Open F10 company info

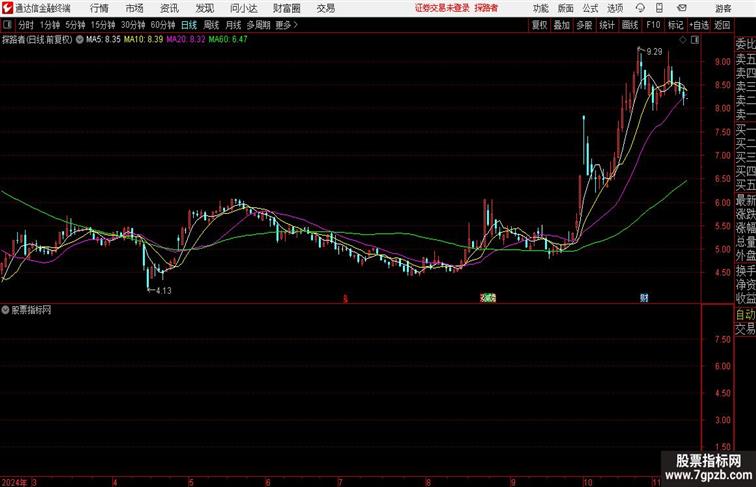coord(653,25)
